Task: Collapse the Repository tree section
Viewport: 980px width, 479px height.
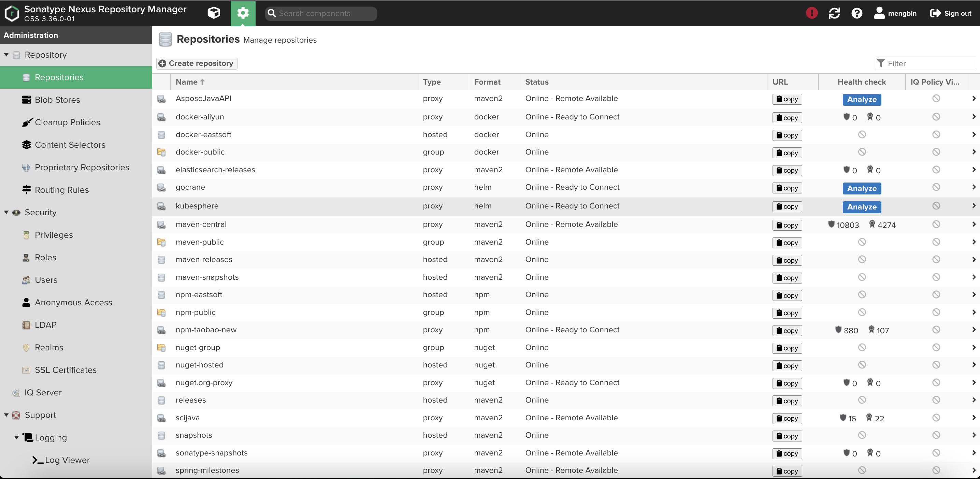Action: (6, 55)
